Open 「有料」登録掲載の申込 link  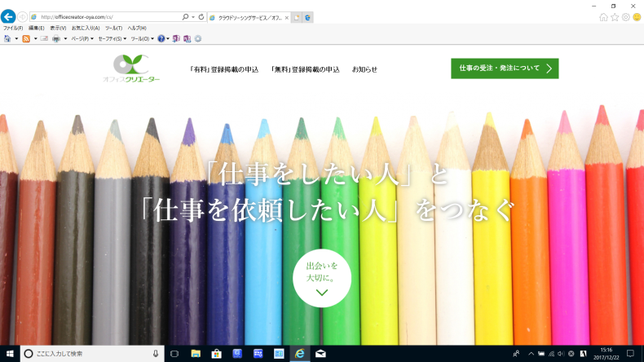pyautogui.click(x=224, y=69)
